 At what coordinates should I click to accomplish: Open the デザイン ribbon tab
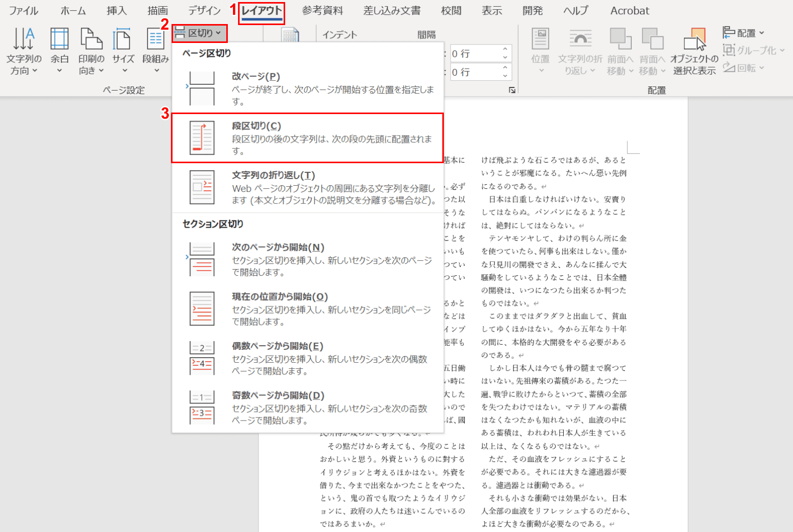pos(204,11)
